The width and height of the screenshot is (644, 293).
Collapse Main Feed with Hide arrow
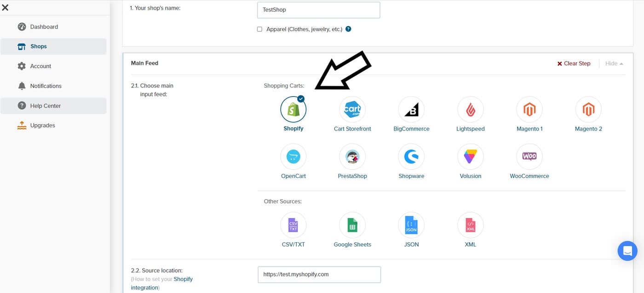[x=615, y=63]
